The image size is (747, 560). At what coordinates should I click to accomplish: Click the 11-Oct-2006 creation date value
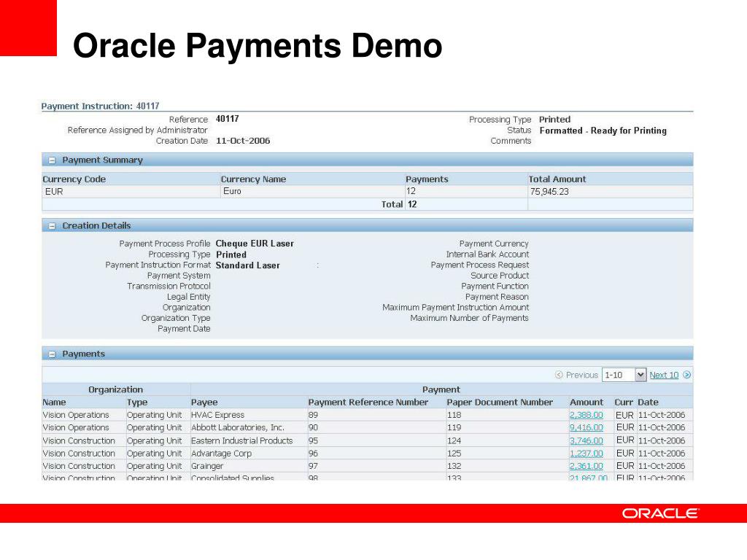pos(243,141)
